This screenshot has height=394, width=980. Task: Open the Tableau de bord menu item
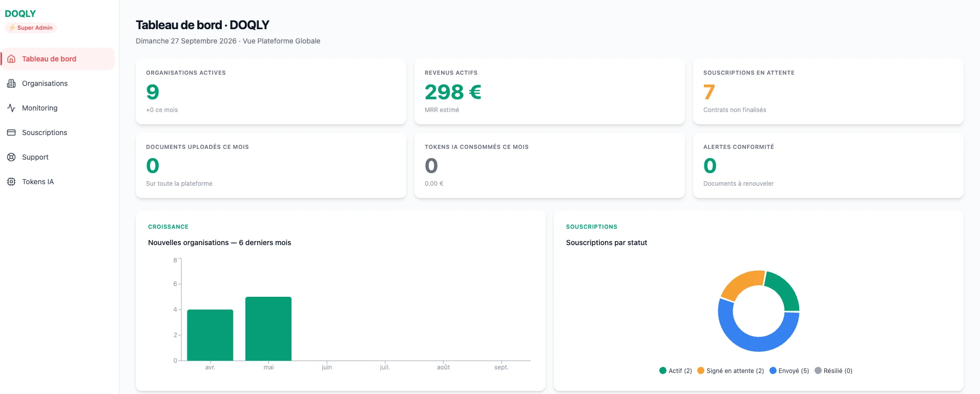pyautogui.click(x=58, y=59)
